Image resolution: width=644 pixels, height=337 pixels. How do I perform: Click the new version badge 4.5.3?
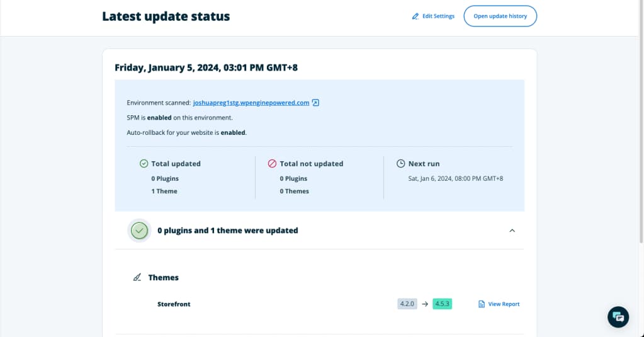(443, 304)
